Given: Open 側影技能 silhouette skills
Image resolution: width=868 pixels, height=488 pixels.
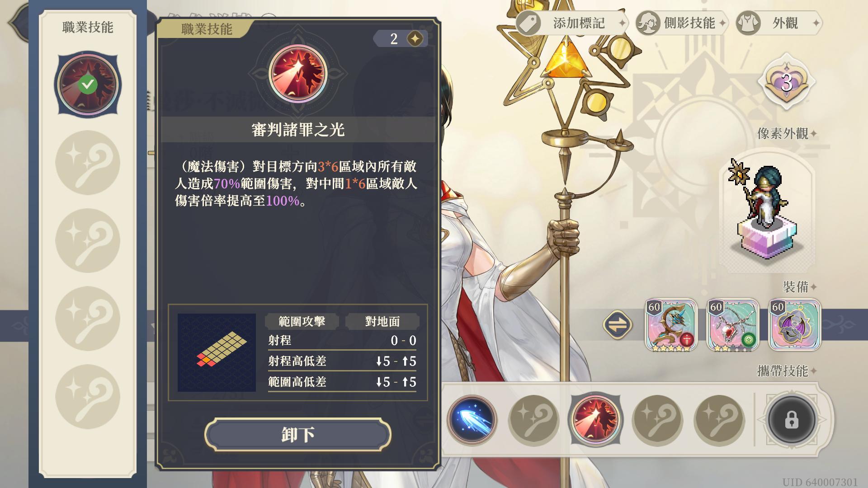Looking at the screenshot, I should tap(682, 23).
